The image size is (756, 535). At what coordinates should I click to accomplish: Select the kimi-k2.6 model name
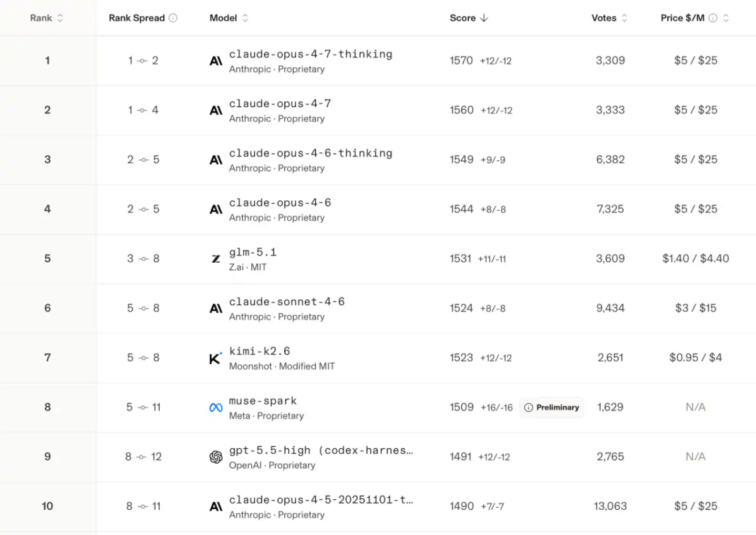tap(260, 351)
